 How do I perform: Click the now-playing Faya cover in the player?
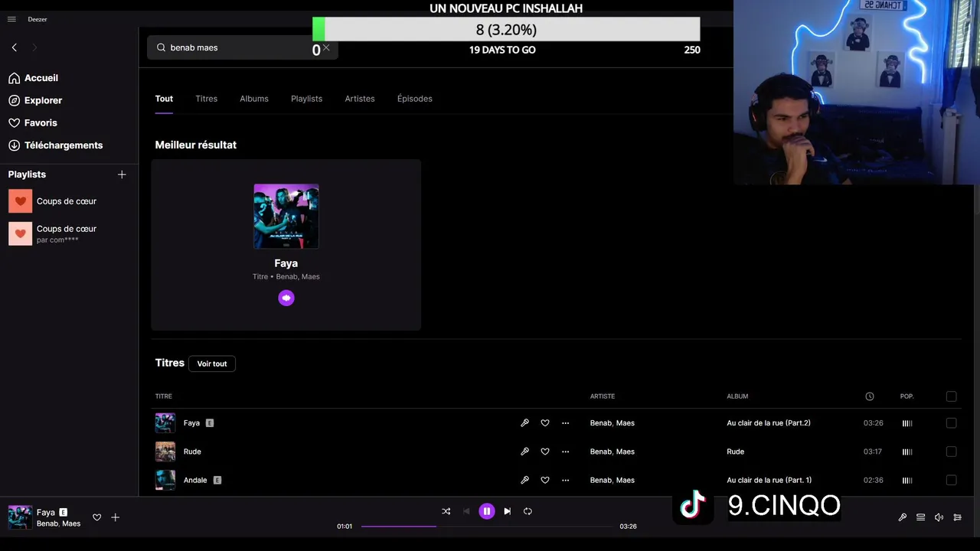coord(20,517)
